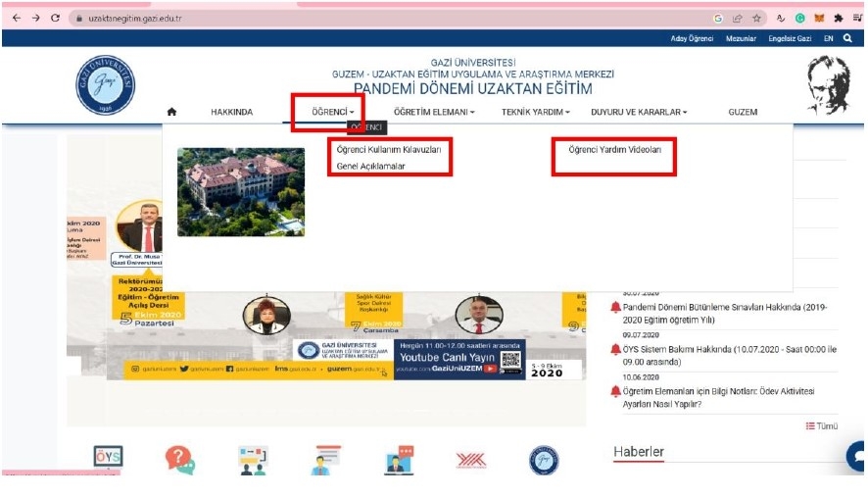This screenshot has width=868, height=497.
Task: Open the Aday Öğrenci link
Action: coord(692,38)
